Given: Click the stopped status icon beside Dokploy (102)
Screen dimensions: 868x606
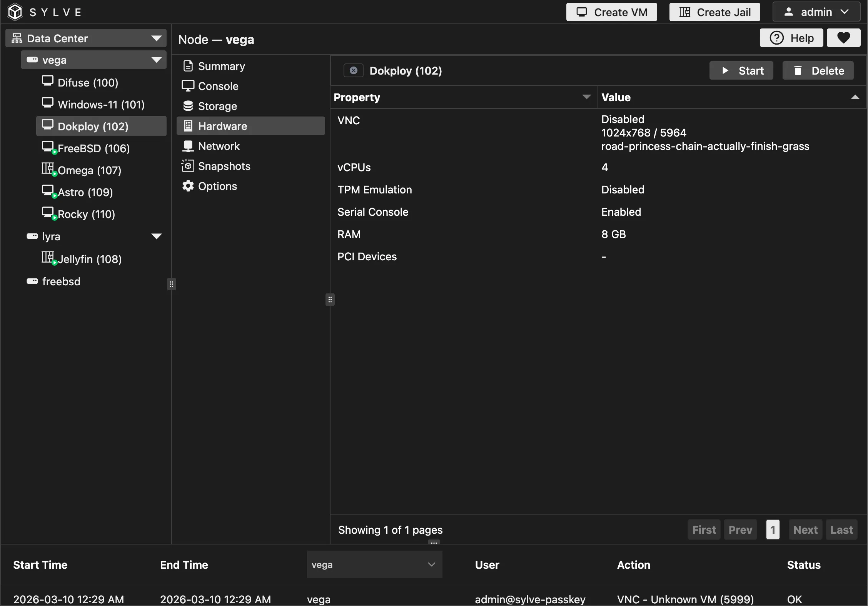Looking at the screenshot, I should (x=353, y=71).
